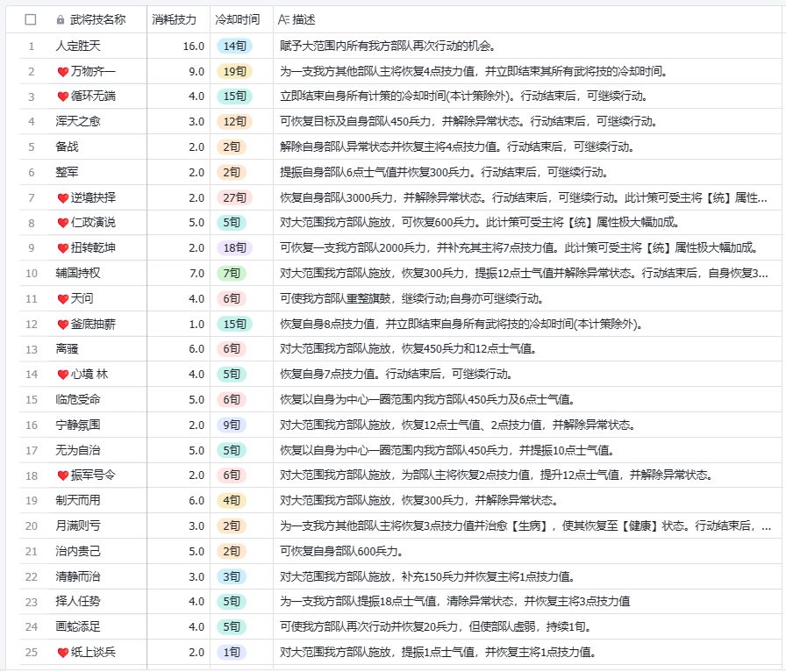Click the 12旬 cooldown tag for 浑天之愈
The image size is (786, 672).
(234, 121)
